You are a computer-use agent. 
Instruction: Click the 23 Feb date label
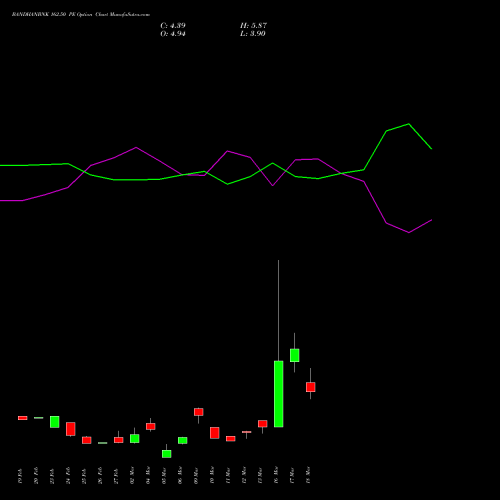52,476
